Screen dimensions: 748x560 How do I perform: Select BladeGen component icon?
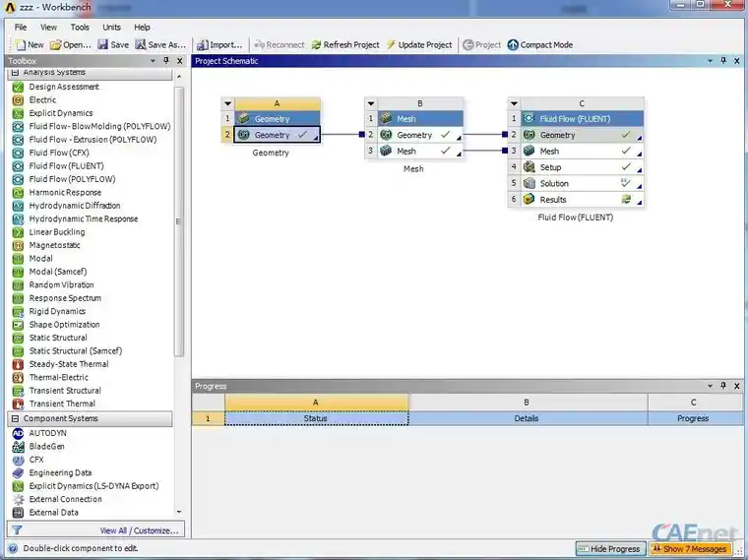tap(18, 447)
